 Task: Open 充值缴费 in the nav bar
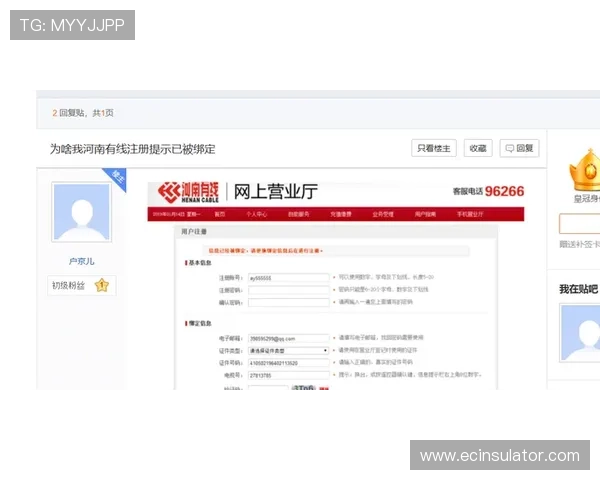click(341, 214)
